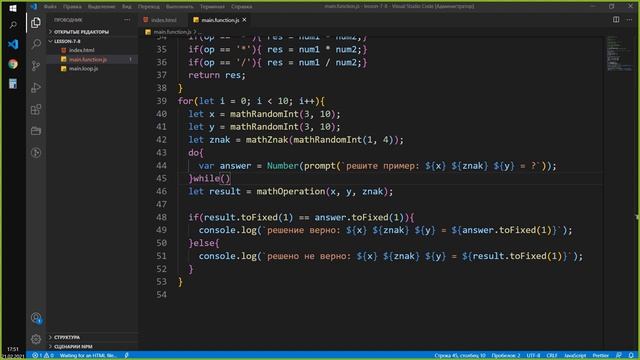This screenshot has height=360, width=640.
Task: Open the Вид menu
Action: tap(127, 7)
